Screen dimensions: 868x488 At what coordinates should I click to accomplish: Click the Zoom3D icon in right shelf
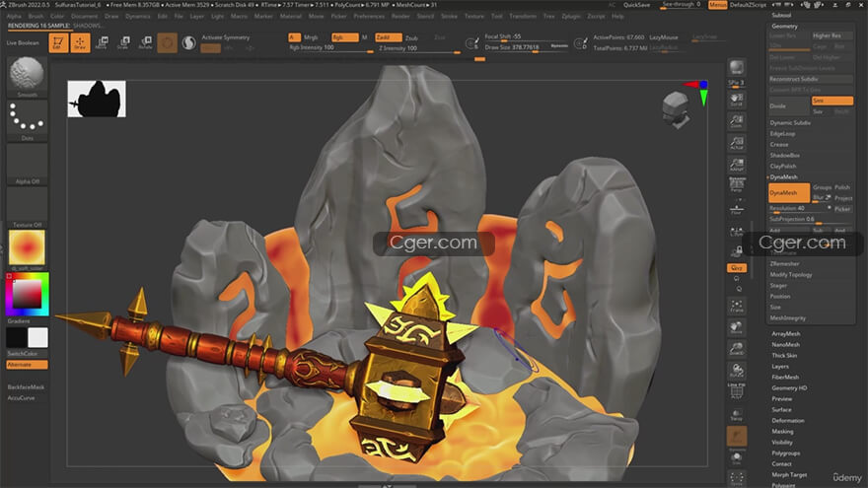(736, 349)
